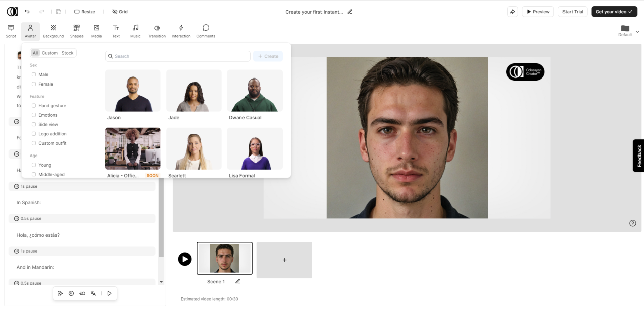This screenshot has height=310, width=644.
Task: Switch to the Stock avatar tab
Action: tap(68, 53)
